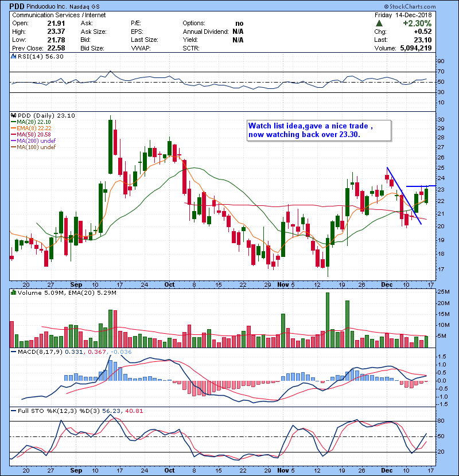Click the EPS label
Image resolution: width=459 pixels, height=476 pixels.
click(137, 32)
